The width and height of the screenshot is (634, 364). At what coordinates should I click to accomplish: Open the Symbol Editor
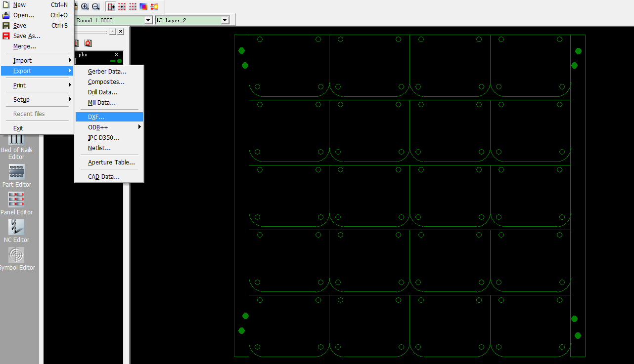(x=16, y=258)
